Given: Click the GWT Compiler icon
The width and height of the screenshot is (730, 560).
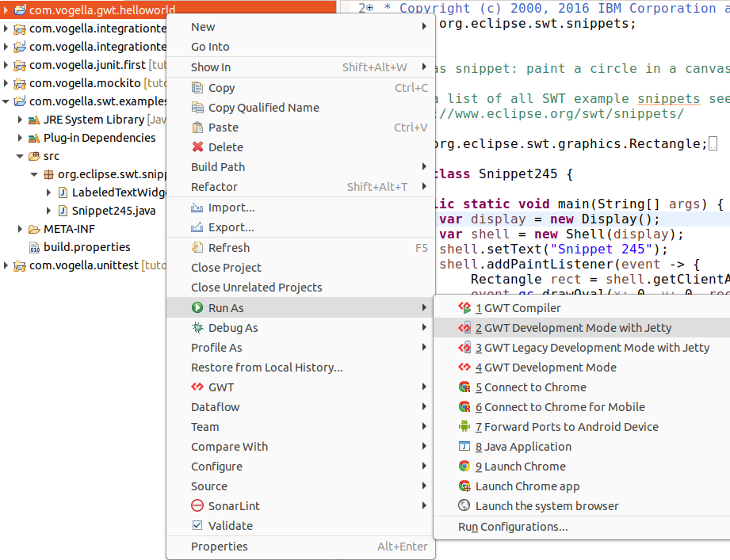Looking at the screenshot, I should [x=464, y=307].
